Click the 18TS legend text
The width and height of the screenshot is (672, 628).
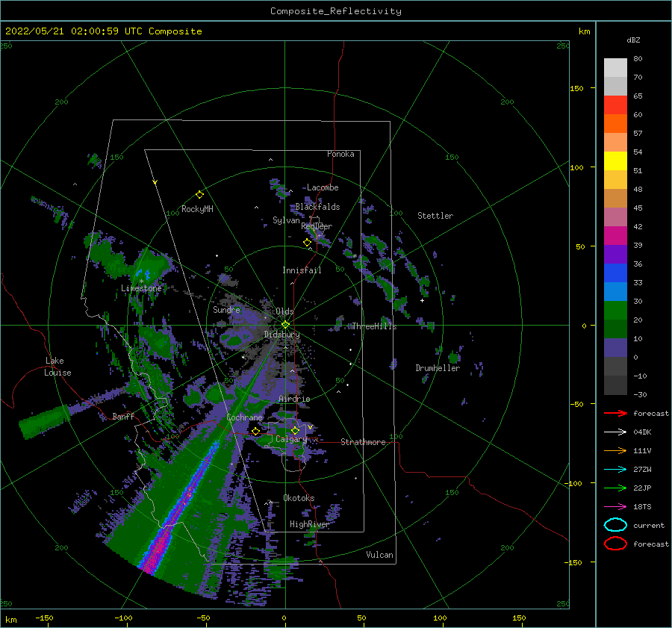[642, 507]
